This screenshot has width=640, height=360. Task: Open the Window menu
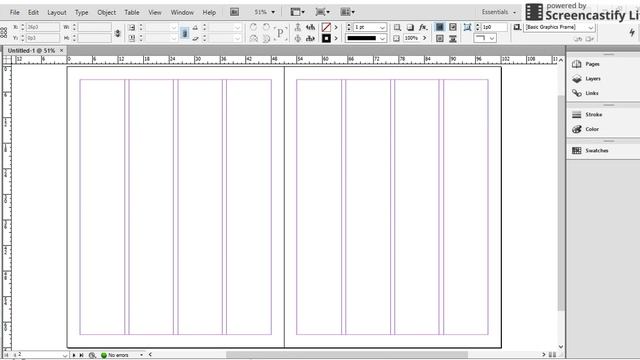[x=182, y=12]
